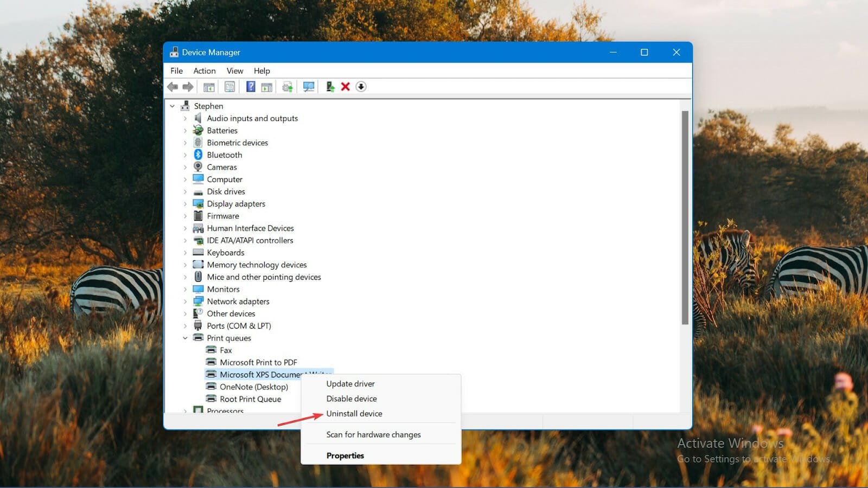
Task: Select the Cameras text label
Action: [222, 167]
